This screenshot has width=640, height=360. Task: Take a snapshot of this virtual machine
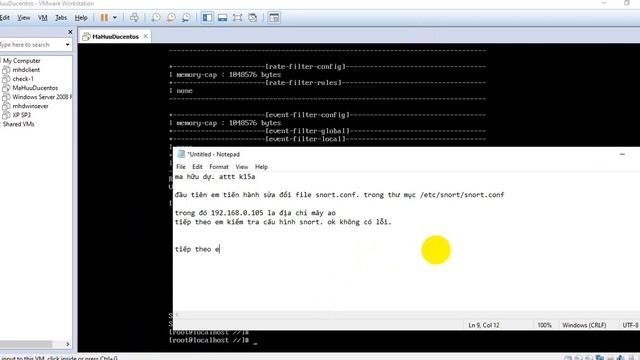(x=156, y=18)
